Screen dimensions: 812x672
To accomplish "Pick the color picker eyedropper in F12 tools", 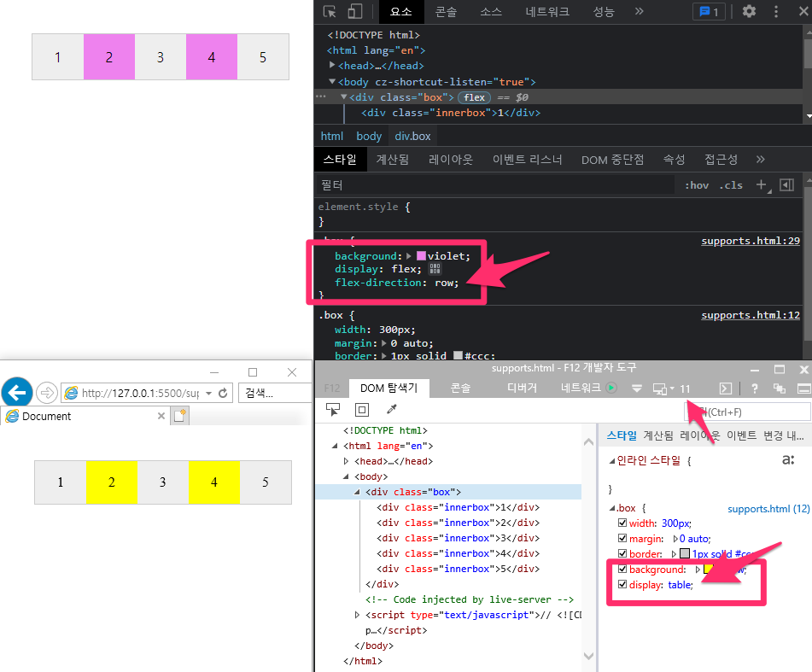I will point(392,410).
